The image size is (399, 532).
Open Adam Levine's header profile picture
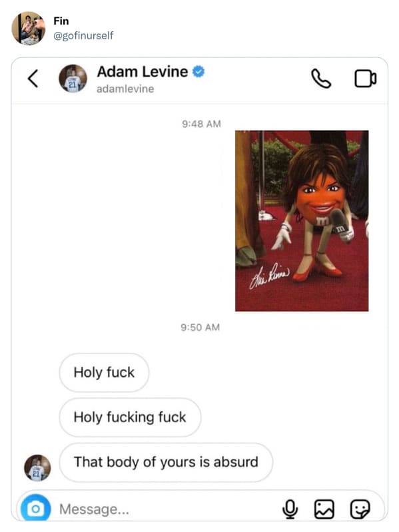[73, 79]
